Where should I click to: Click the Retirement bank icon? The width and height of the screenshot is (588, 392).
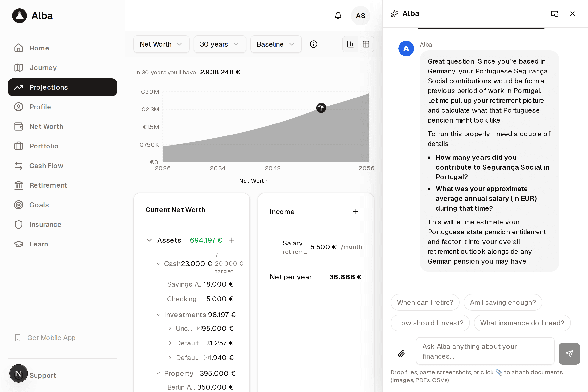(19, 185)
